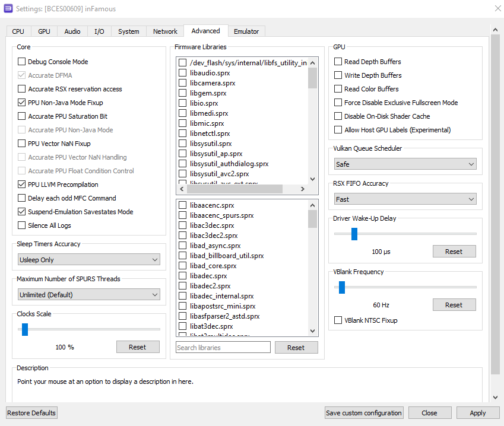Open Vulkan Queue Scheduler dropdown

pyautogui.click(x=405, y=164)
